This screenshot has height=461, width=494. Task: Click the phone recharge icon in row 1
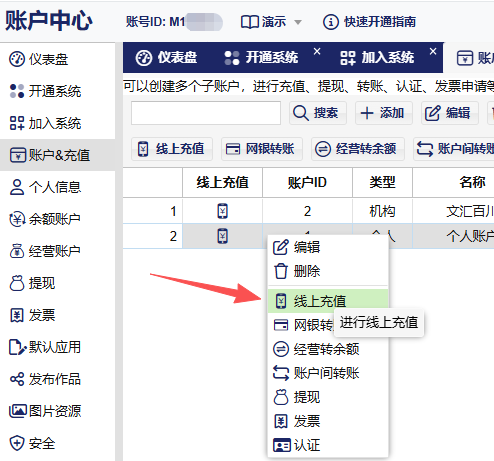pyautogui.click(x=222, y=211)
